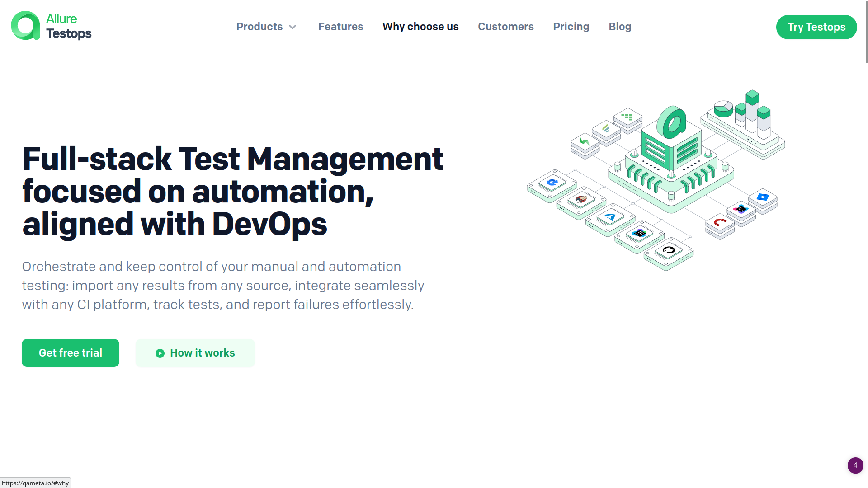Image resolution: width=868 pixels, height=488 pixels.
Task: Click the YouTrack icon
Action: pyautogui.click(x=740, y=209)
